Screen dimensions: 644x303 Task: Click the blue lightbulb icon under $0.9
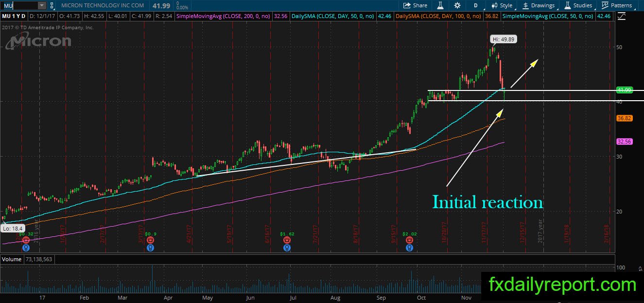click(x=150, y=248)
